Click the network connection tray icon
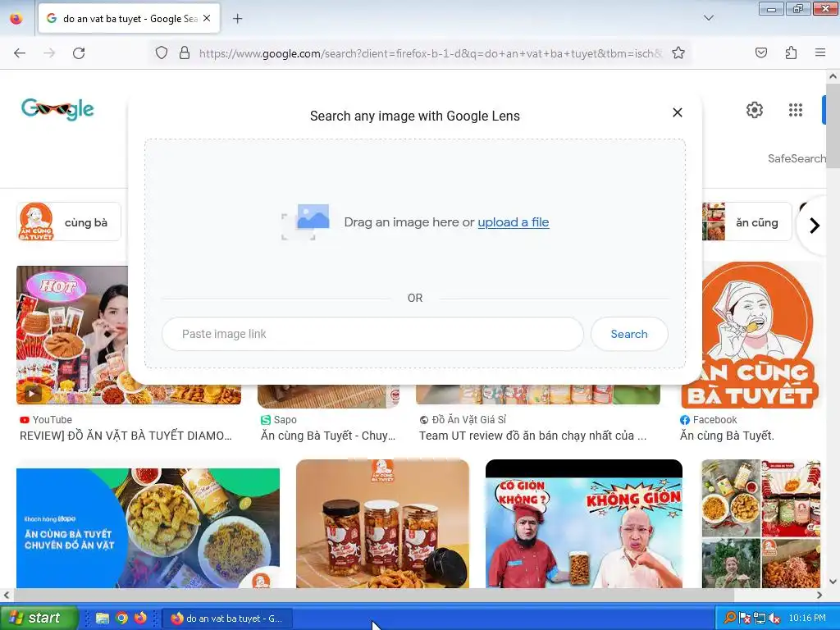 coord(759,618)
